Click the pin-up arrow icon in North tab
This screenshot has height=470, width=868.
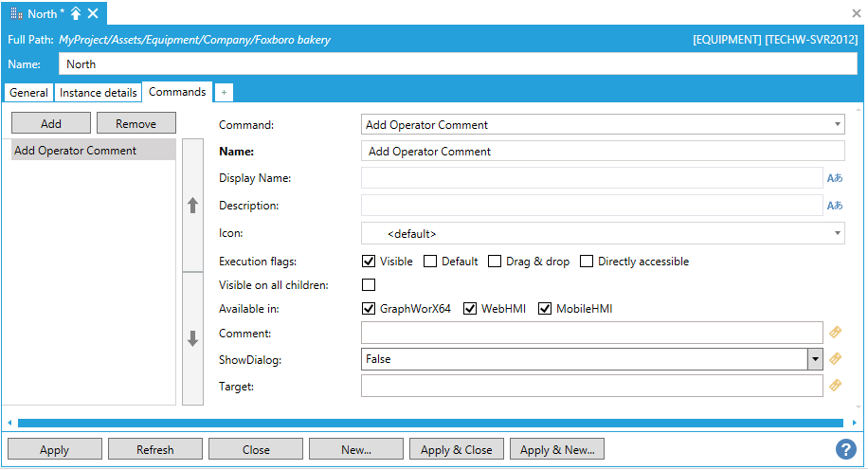click(x=76, y=13)
